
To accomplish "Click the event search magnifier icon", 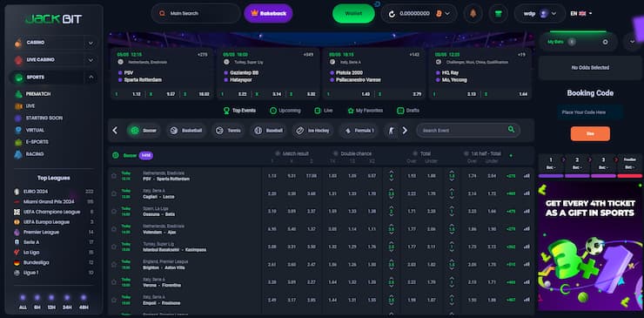I will 511,130.
